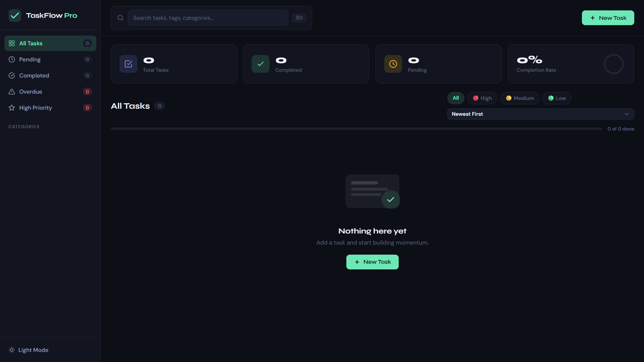Click the "All Tasks" main heading
Image resolution: width=644 pixels, height=362 pixels.
click(x=130, y=106)
